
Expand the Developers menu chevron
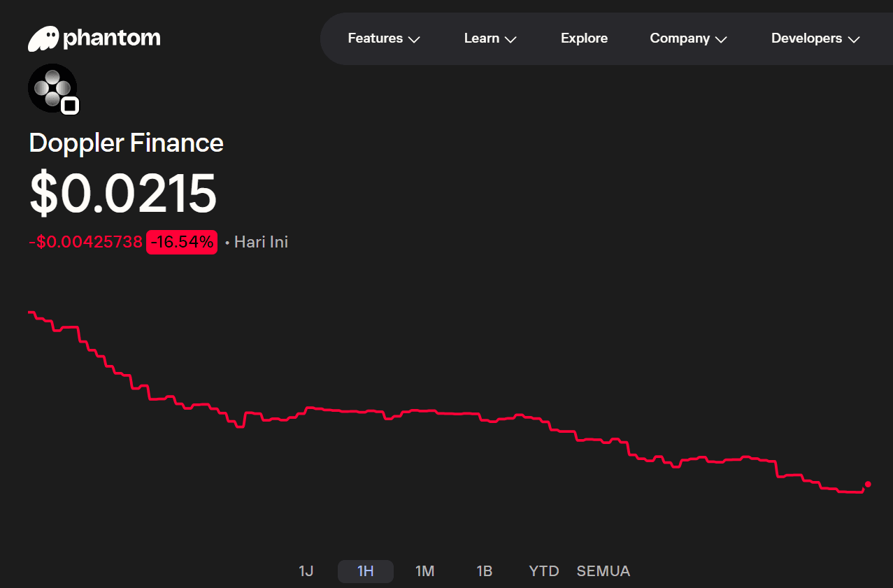[x=853, y=39]
